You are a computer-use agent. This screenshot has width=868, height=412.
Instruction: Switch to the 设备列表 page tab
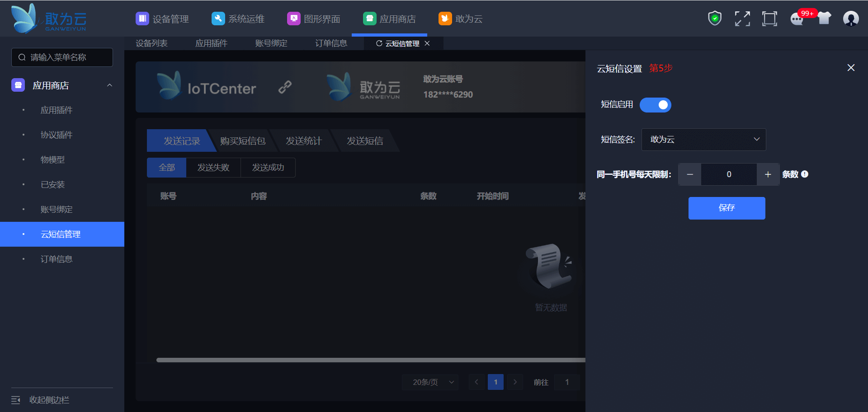(151, 43)
